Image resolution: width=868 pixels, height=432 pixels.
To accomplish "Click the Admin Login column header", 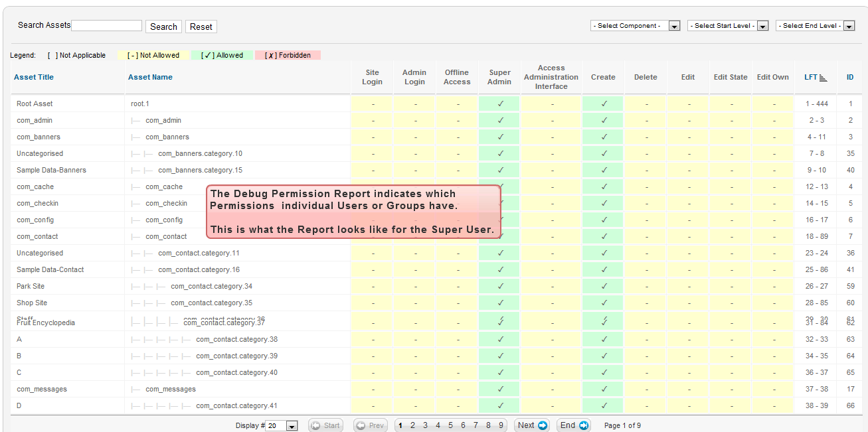I will 414,77.
